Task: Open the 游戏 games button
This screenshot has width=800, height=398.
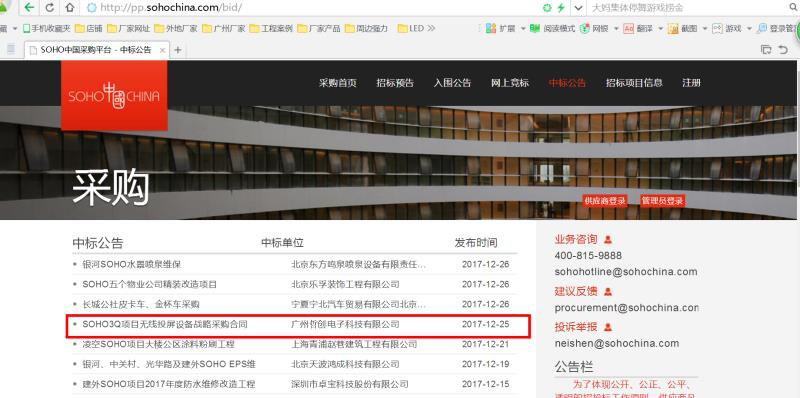Action: click(x=727, y=29)
